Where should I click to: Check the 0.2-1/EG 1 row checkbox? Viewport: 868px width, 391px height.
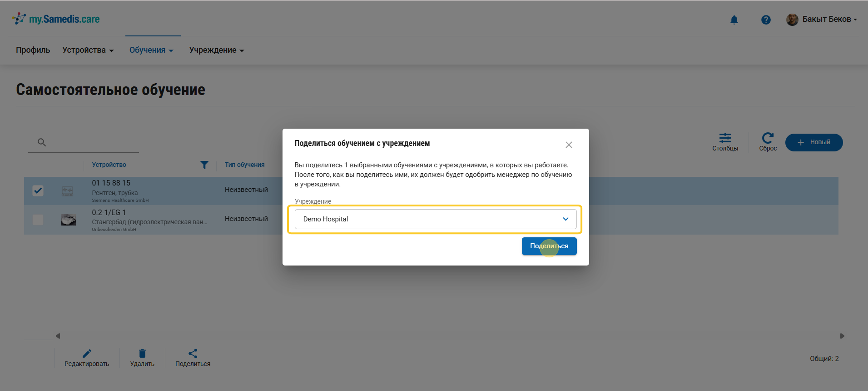pos(38,220)
